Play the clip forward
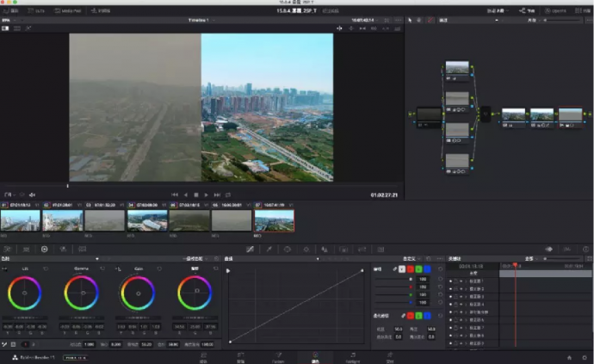Screen dimensions: 594x364 pos(207,194)
